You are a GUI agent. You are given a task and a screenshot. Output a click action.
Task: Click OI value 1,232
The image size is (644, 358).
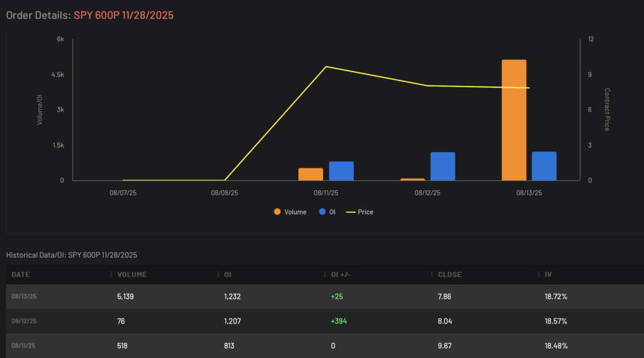233,296
